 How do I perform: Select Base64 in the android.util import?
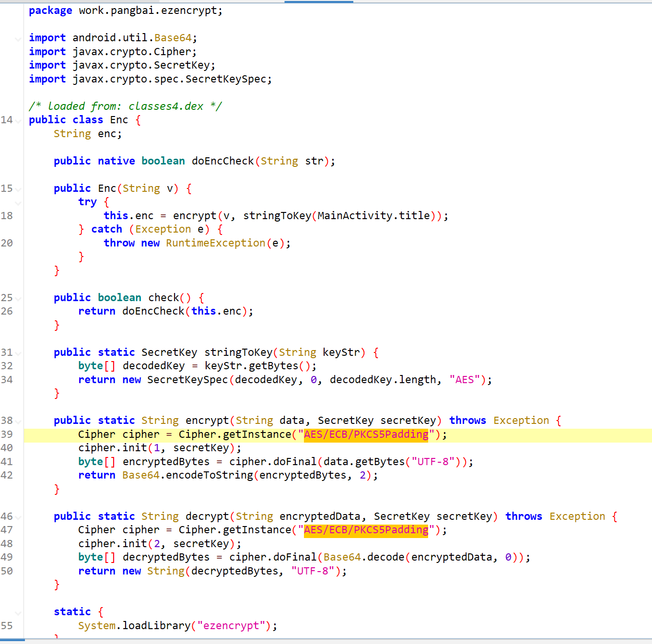coord(173,38)
